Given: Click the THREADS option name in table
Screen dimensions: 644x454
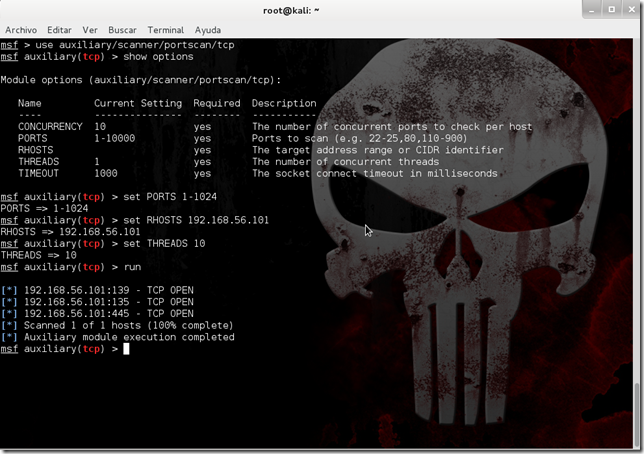Looking at the screenshot, I should 39,161.
